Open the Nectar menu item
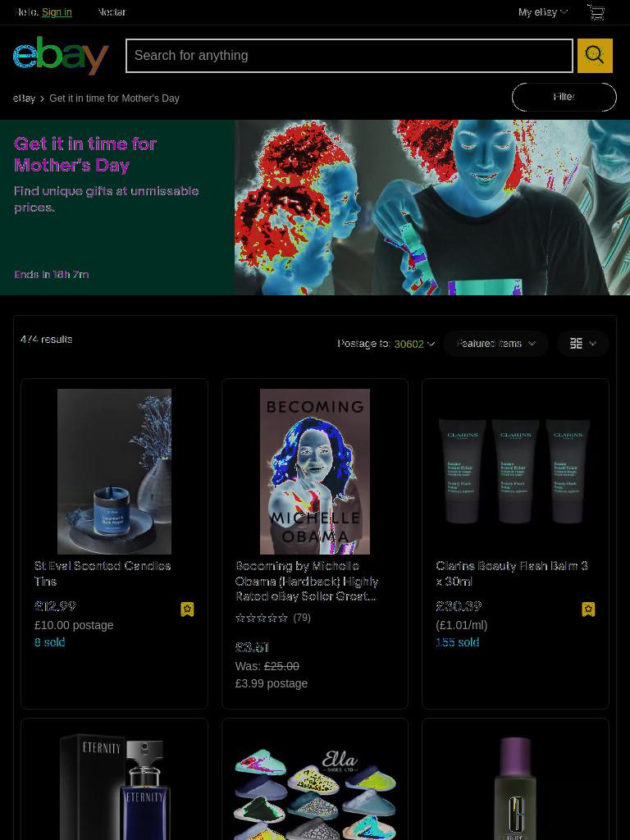The image size is (630, 840). click(x=112, y=12)
